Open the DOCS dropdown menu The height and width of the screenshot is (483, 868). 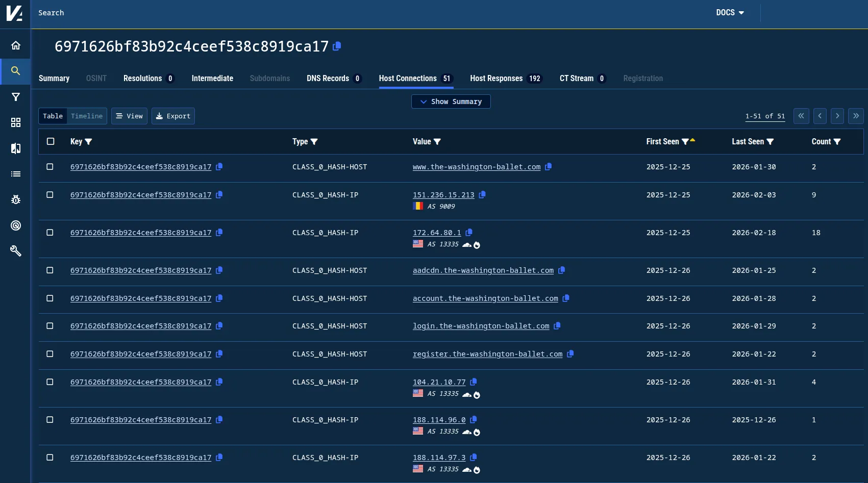tap(730, 13)
